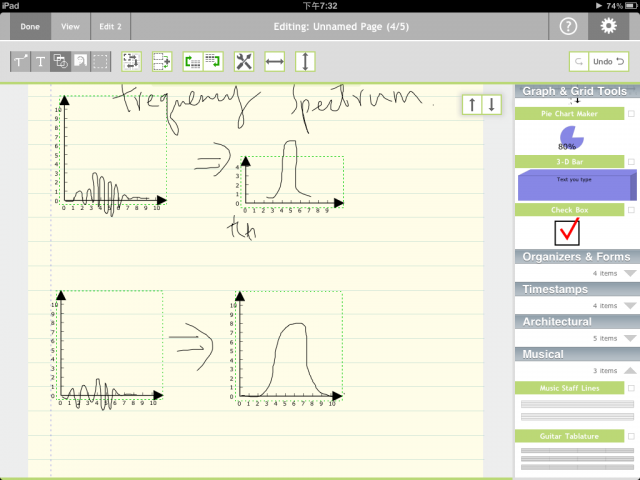
Task: Switch to the View tab
Action: point(70,27)
